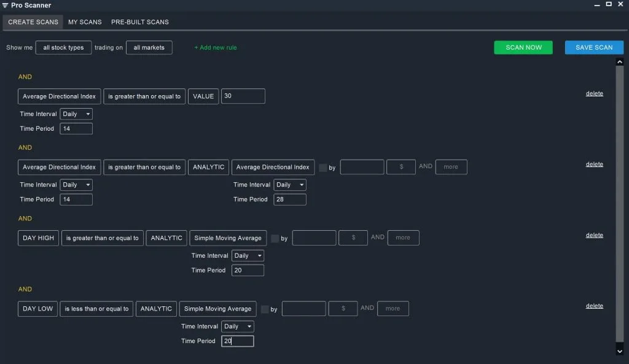Enable the 'by' checkbox in ADX analytic rule

coord(322,168)
